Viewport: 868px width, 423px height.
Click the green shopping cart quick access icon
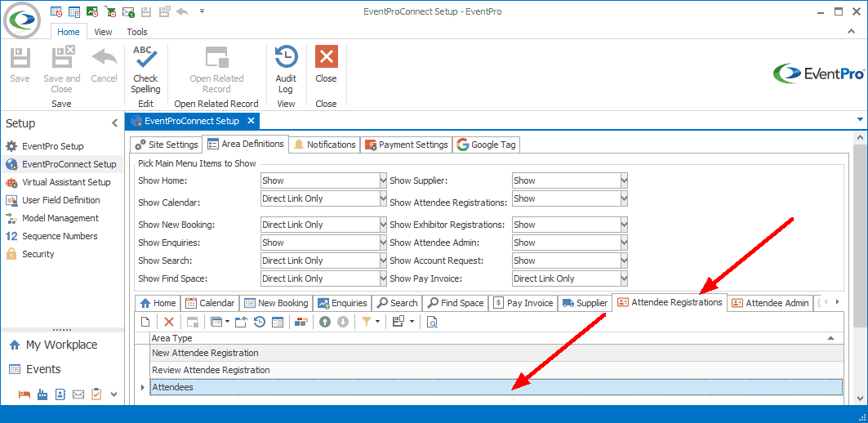tap(111, 11)
